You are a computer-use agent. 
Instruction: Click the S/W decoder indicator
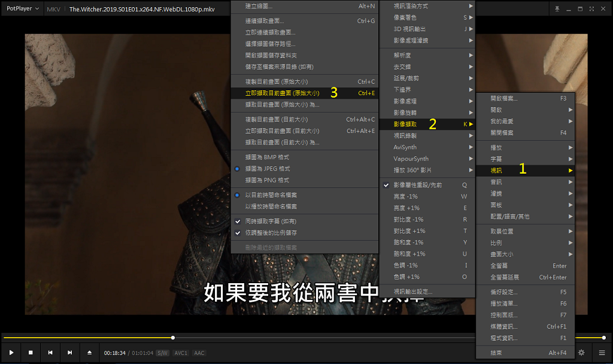[x=162, y=353]
